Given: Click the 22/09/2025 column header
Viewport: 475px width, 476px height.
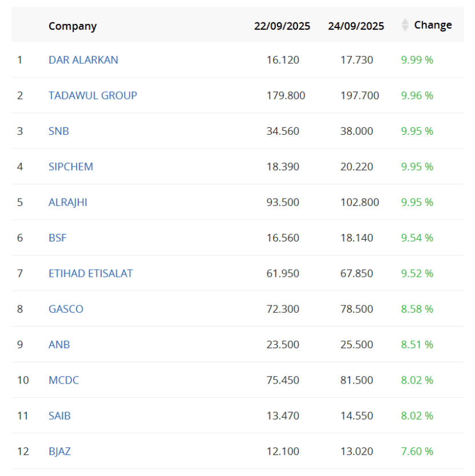Looking at the screenshot, I should [x=282, y=26].
